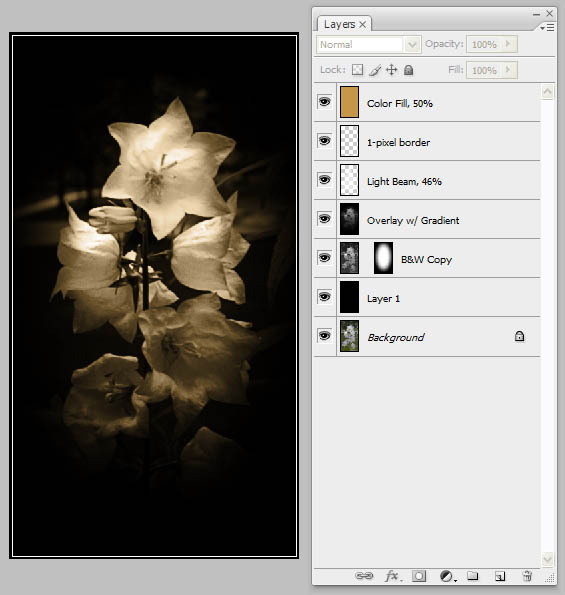Create a new layer
Viewport: 565px width, 595px height.
pos(500,576)
